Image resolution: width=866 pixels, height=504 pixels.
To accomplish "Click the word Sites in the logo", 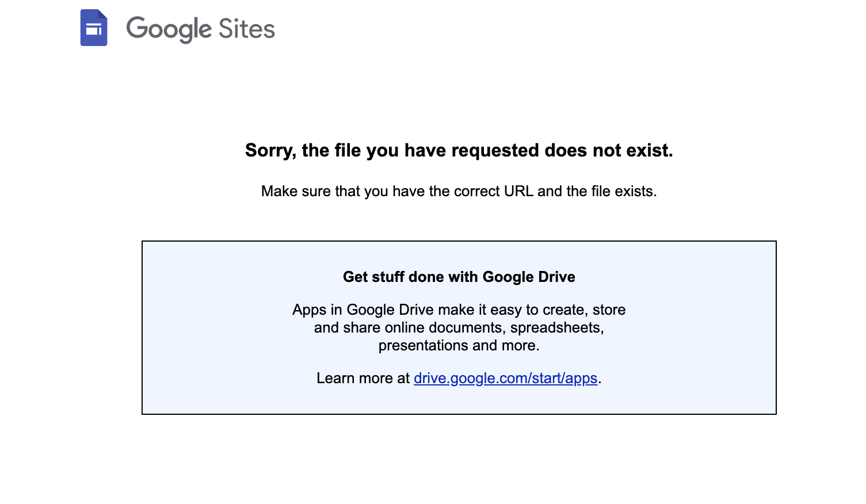I will [246, 29].
